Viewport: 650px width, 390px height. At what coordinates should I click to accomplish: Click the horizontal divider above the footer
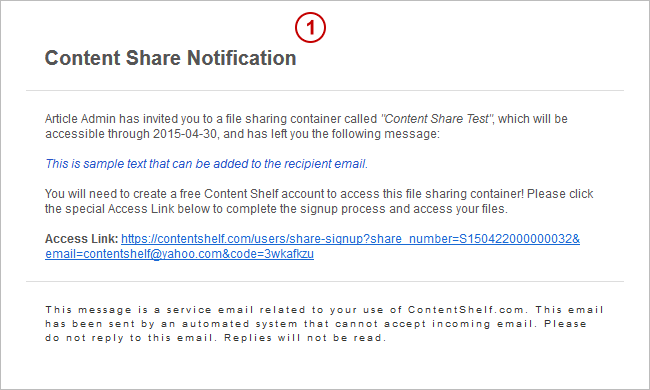click(x=325, y=282)
